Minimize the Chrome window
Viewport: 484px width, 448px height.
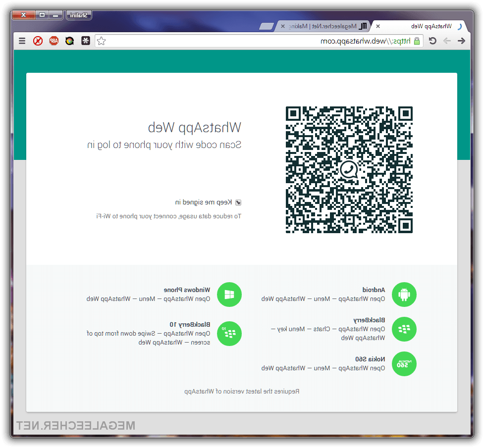(55, 15)
